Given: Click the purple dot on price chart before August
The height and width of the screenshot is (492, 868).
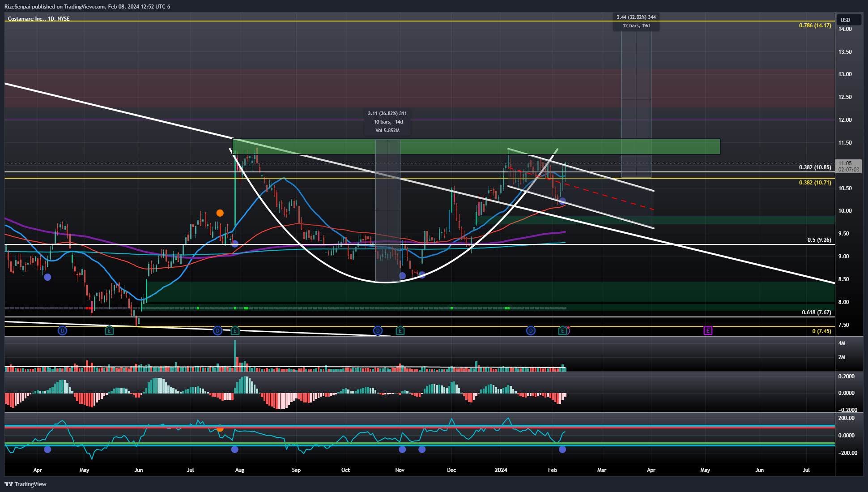Looking at the screenshot, I should tap(235, 244).
